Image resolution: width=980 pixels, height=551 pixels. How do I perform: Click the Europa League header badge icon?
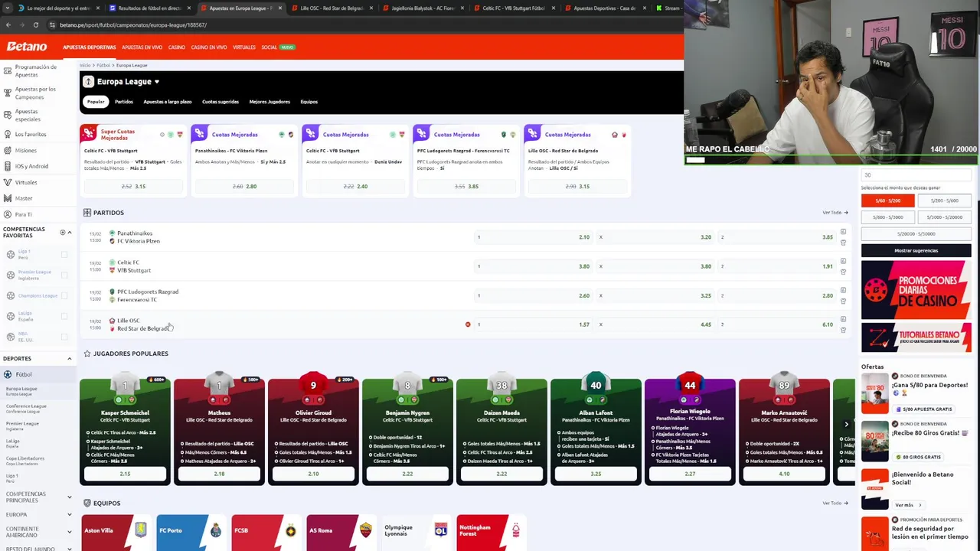tap(88, 82)
